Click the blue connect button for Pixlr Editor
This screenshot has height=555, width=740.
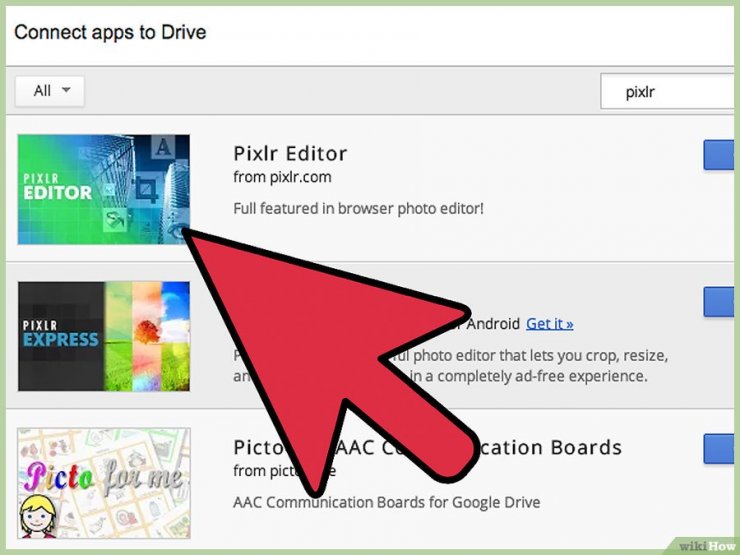coord(719,155)
